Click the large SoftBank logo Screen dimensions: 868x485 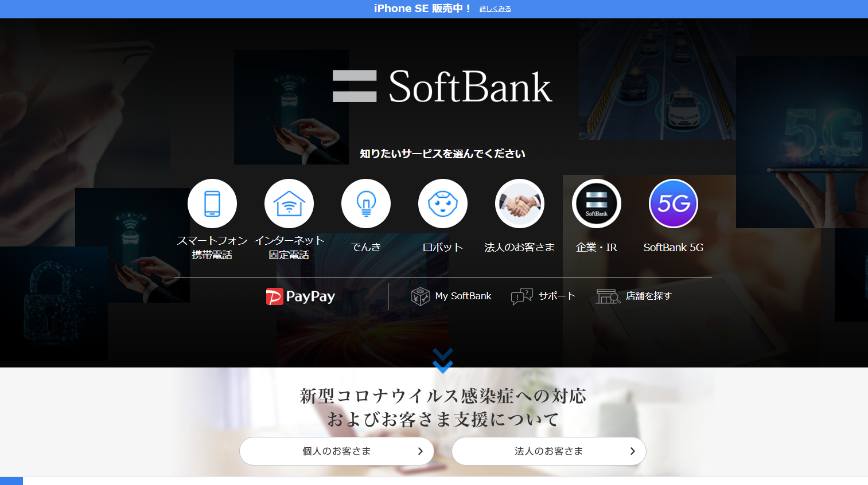[x=442, y=87]
